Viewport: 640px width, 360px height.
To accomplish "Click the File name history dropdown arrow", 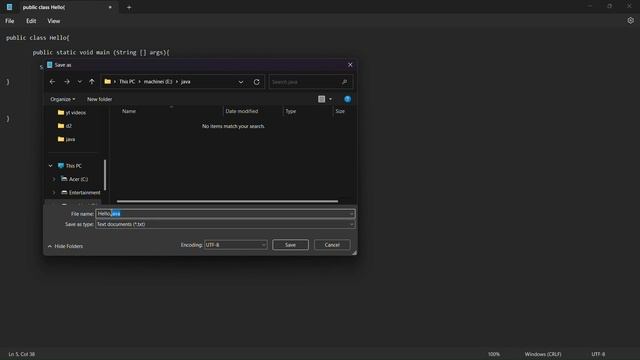I will [x=351, y=214].
